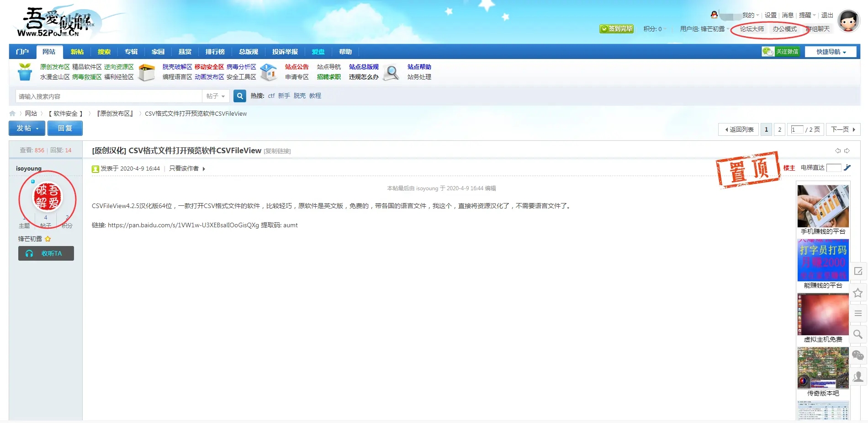This screenshot has height=423, width=868.
Task: Open the 能赚钱的平台 ad thumbnail
Action: click(x=823, y=260)
